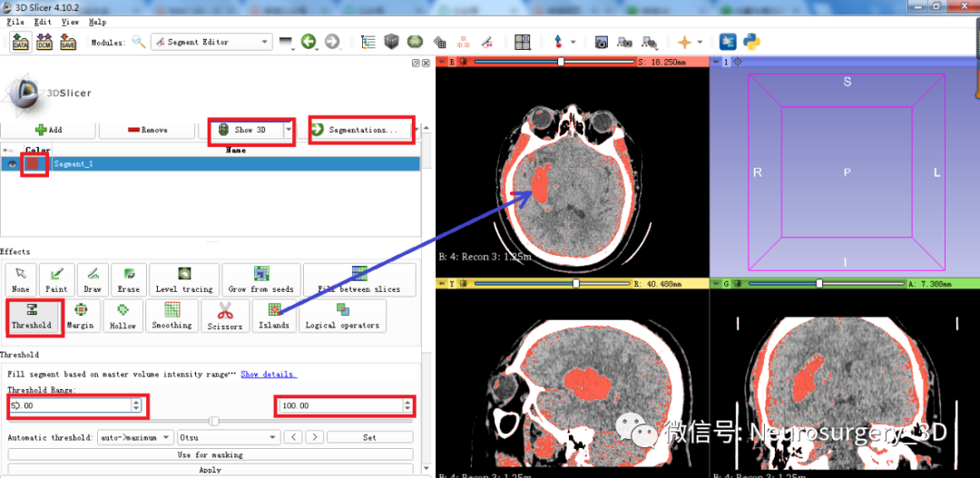The image size is (980, 478).
Task: Click the load DATA icon
Action: coord(21,42)
